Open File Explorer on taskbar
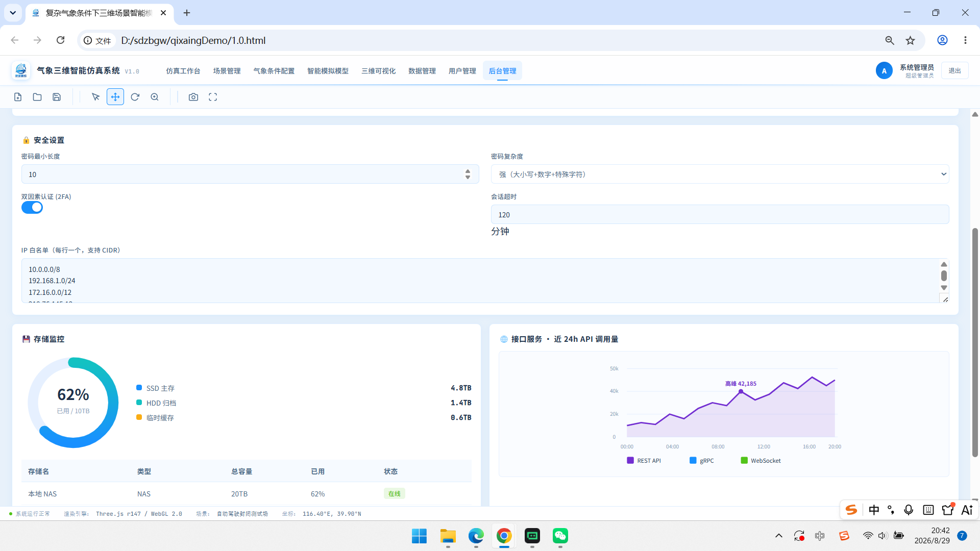This screenshot has width=980, height=551. [448, 536]
